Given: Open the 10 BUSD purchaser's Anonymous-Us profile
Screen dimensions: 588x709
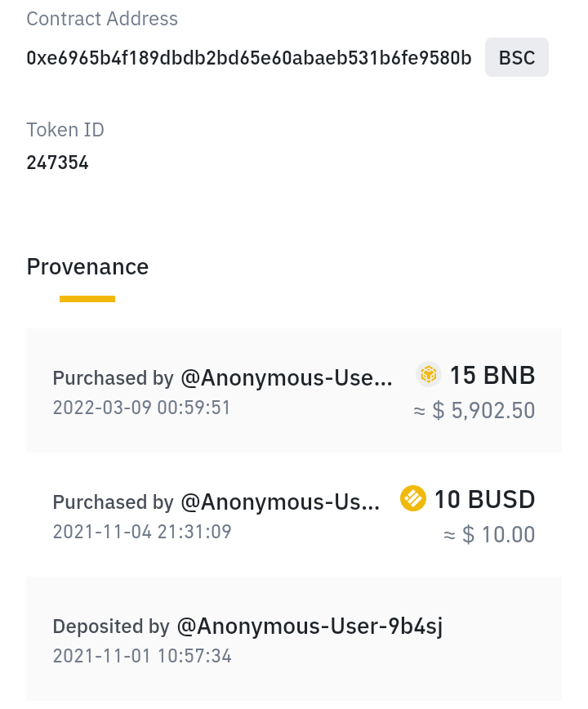Looking at the screenshot, I should point(280,502).
